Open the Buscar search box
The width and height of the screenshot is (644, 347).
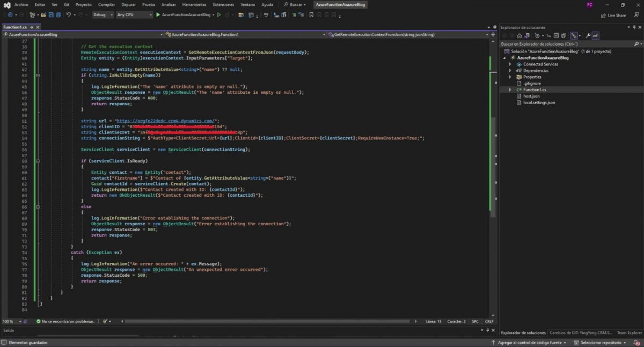pos(295,4)
